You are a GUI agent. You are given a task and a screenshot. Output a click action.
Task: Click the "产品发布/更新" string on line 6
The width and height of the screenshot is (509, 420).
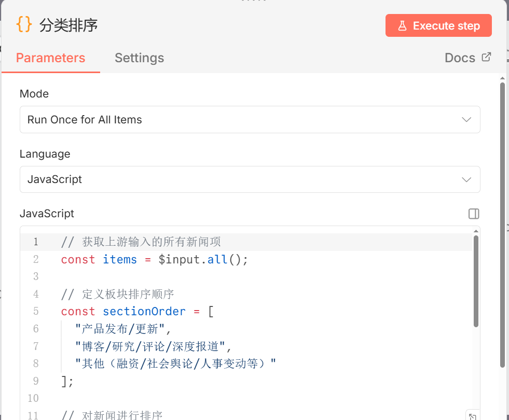point(122,329)
